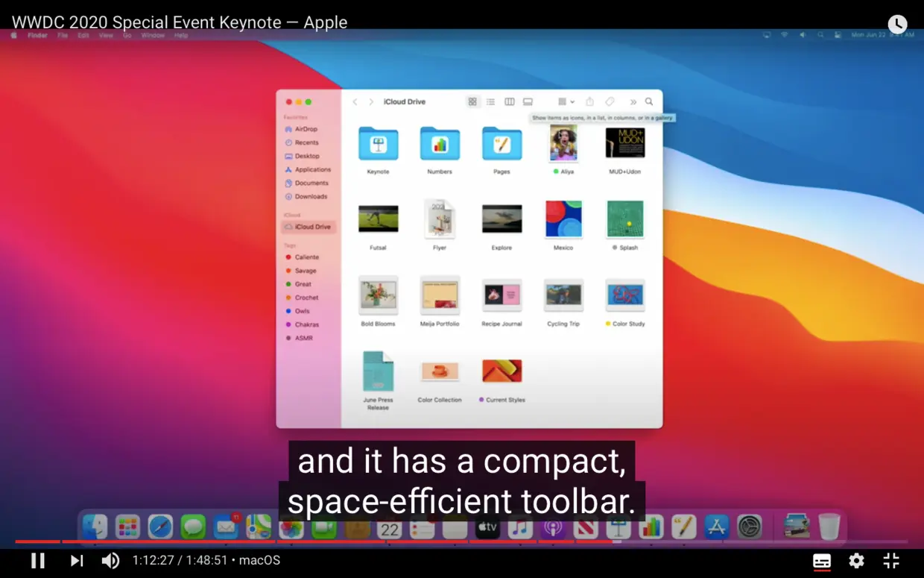Select iCloud Drive in the sidebar
The image size is (924, 578).
[308, 227]
